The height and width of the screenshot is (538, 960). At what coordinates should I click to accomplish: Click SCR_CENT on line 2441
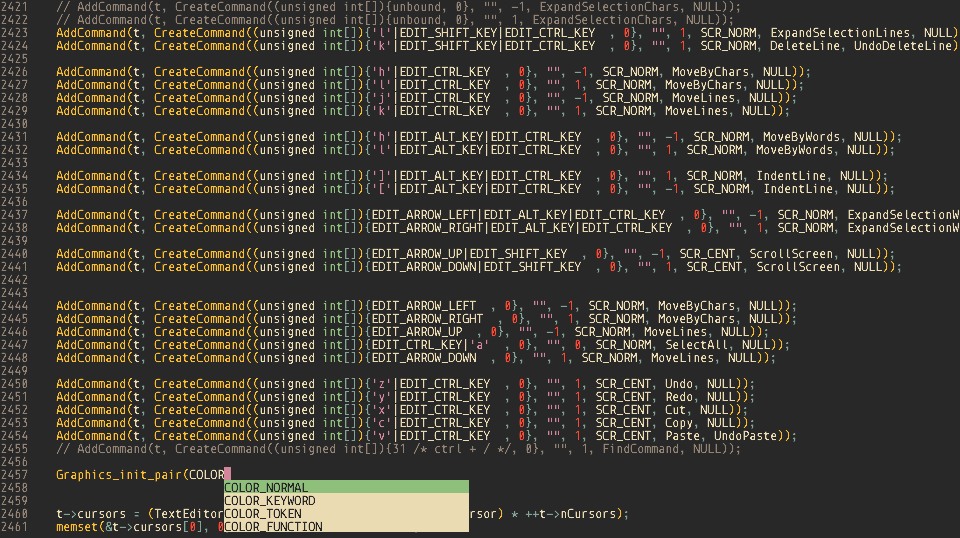click(714, 267)
